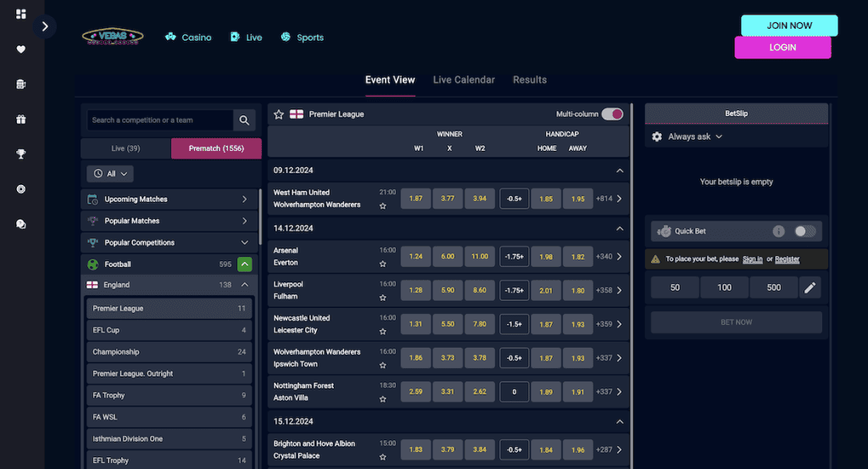The image size is (868, 469).
Task: Click the heart favorites icon in sidebar
Action: (x=21, y=49)
